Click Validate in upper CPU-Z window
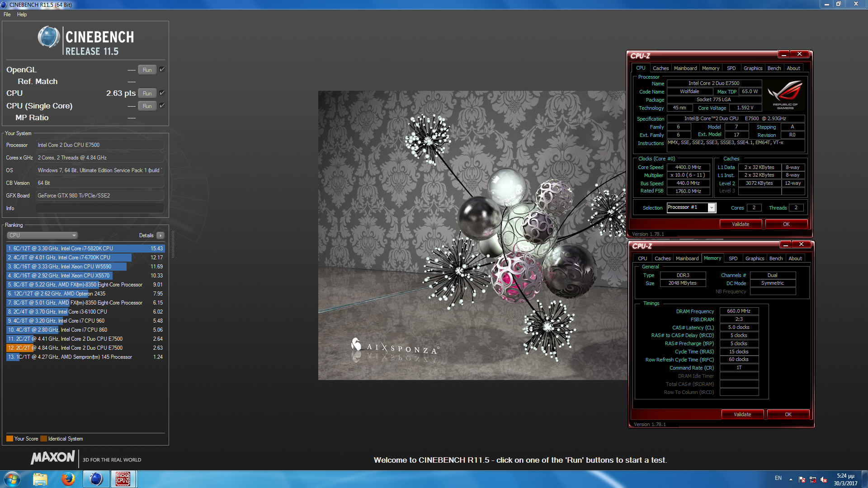The width and height of the screenshot is (868, 488). [741, 224]
